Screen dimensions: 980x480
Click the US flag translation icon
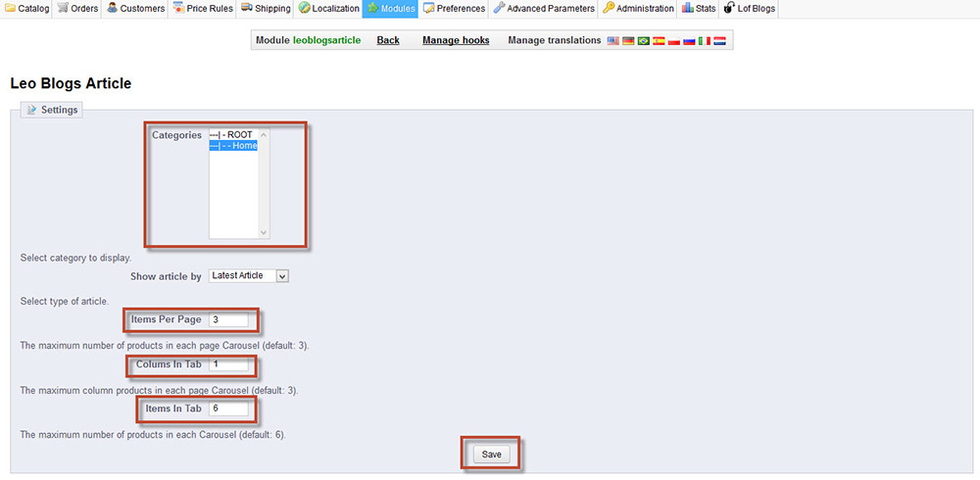pyautogui.click(x=613, y=40)
